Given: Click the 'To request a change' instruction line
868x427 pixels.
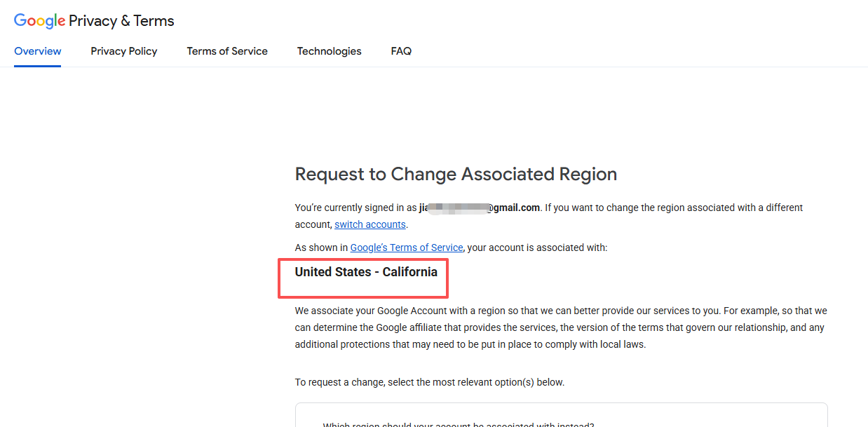Looking at the screenshot, I should [430, 382].
